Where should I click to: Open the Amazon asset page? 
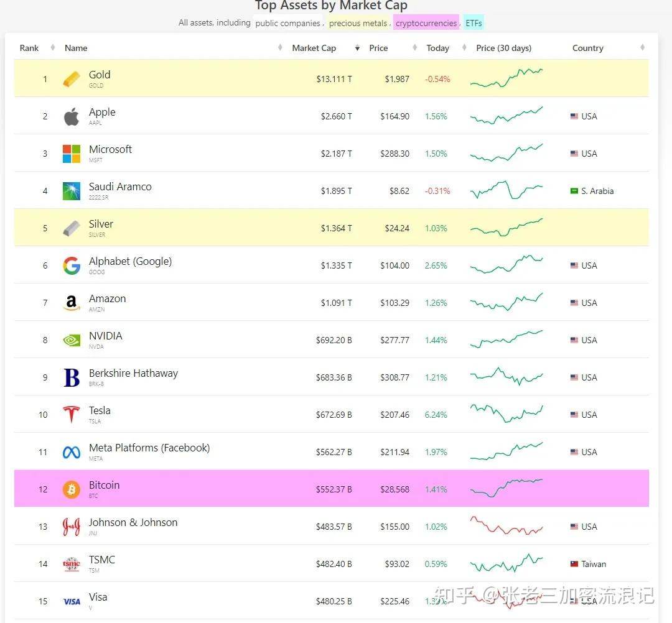[x=107, y=298]
